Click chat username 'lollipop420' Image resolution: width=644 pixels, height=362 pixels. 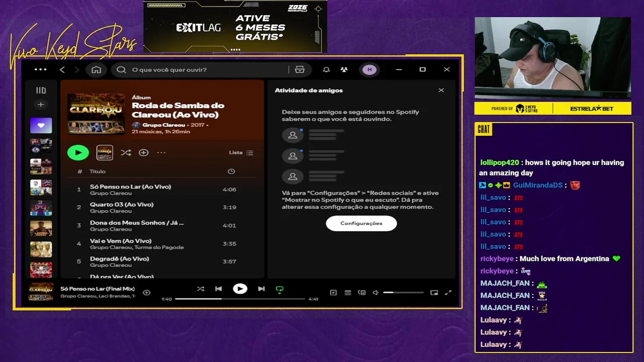(500, 162)
